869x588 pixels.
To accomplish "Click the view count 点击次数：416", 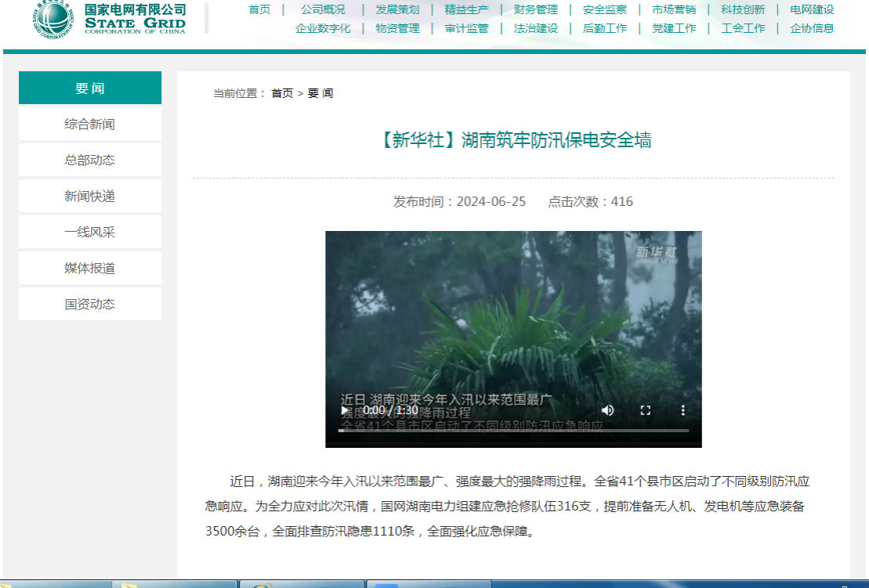I will pos(590,201).
